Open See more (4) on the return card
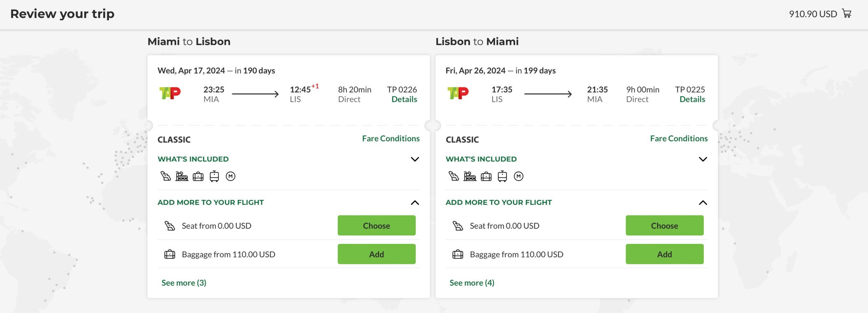868x313 pixels. (472, 283)
